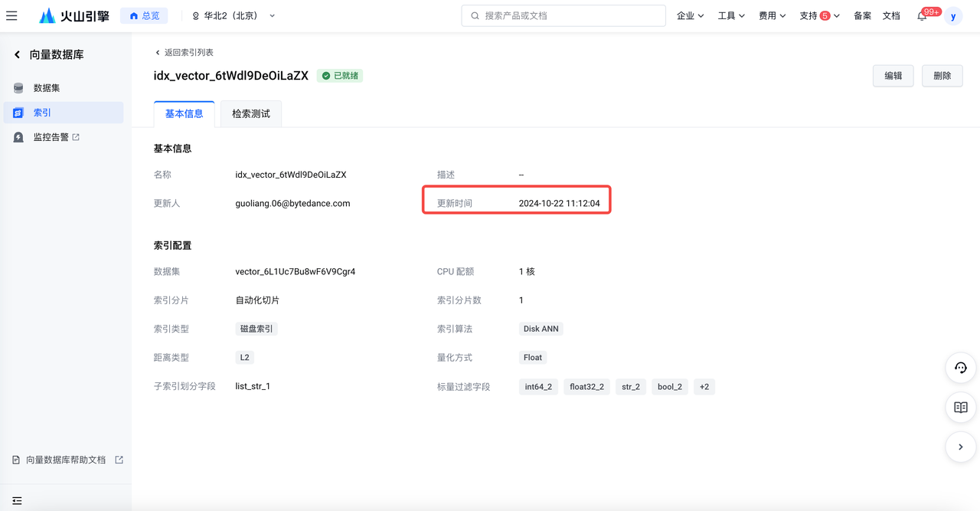980x511 pixels.
Task: Focus the 搜索产品或文档 search field
Action: [563, 15]
